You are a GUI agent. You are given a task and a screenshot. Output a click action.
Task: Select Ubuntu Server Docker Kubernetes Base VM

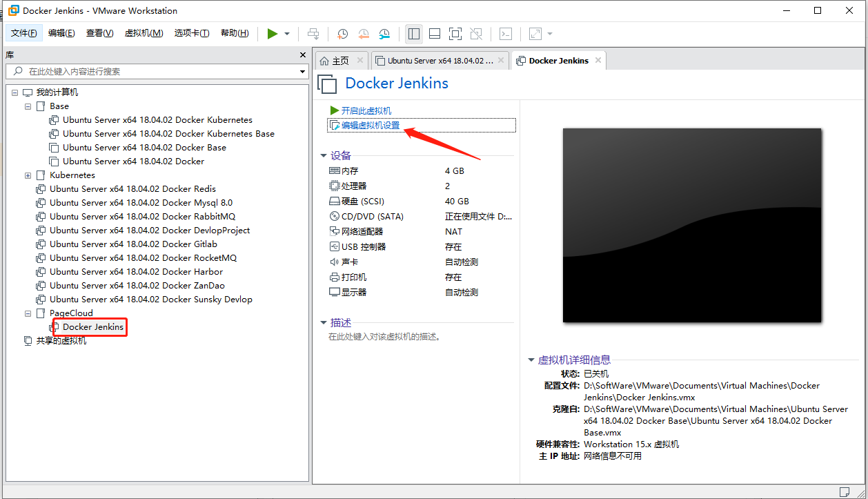pyautogui.click(x=168, y=134)
